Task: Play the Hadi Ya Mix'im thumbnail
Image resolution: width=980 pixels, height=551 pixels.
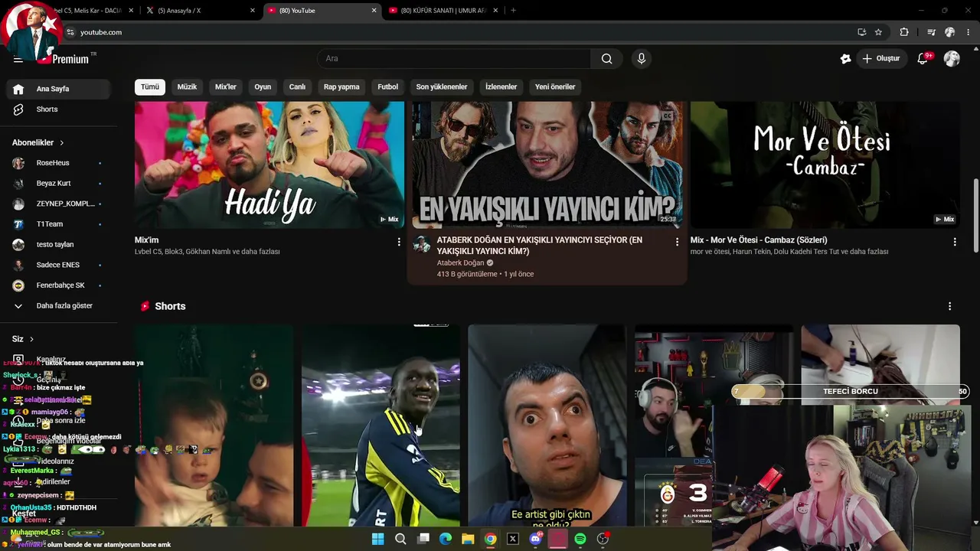Action: coord(269,165)
